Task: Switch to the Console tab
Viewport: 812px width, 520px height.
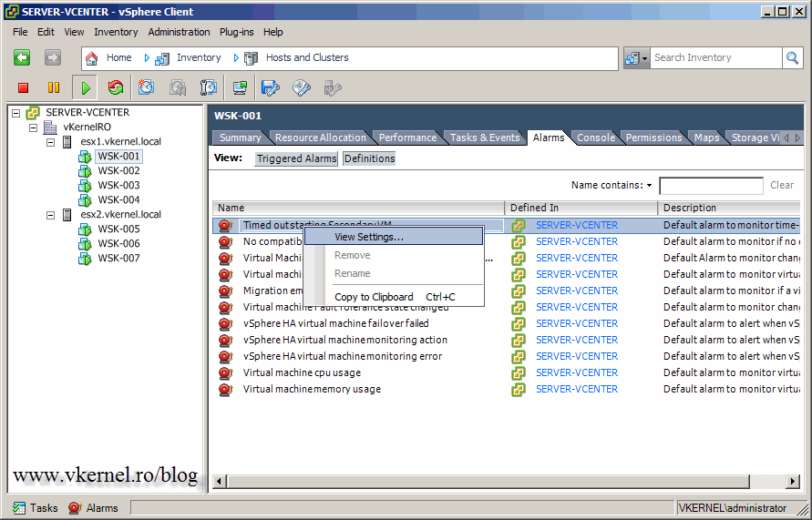Action: [x=595, y=138]
